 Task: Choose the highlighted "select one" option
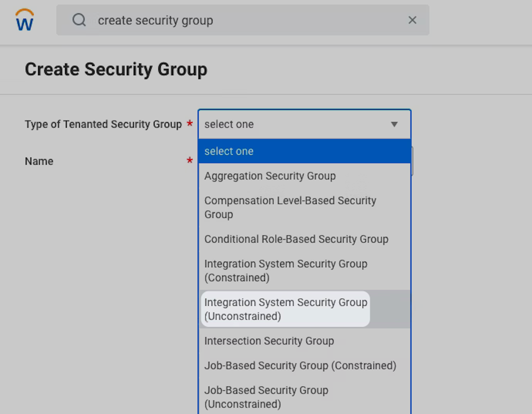click(x=304, y=151)
